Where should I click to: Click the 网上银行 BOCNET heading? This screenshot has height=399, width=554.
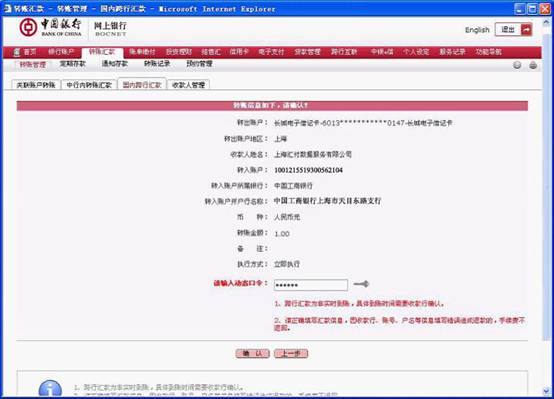point(110,29)
